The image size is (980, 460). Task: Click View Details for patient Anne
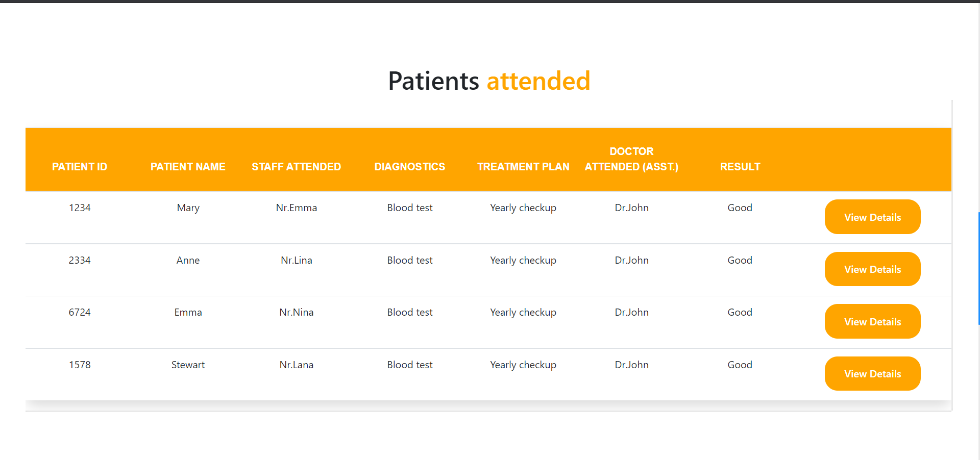click(872, 269)
